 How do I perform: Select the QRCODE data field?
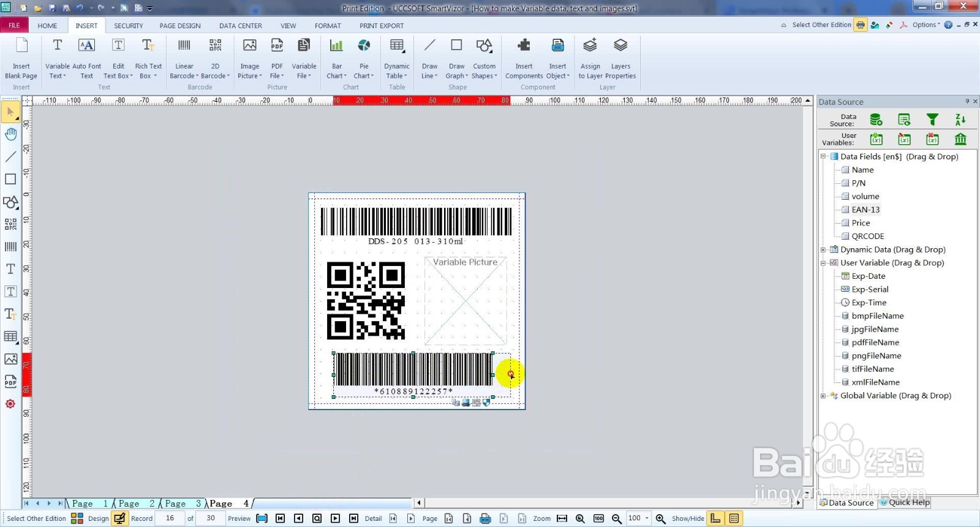pos(868,236)
